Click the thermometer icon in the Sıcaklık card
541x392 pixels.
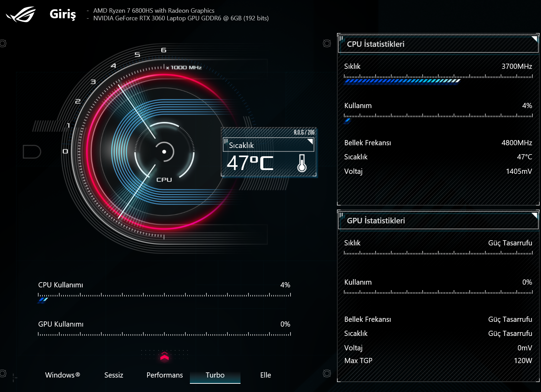[x=302, y=163]
